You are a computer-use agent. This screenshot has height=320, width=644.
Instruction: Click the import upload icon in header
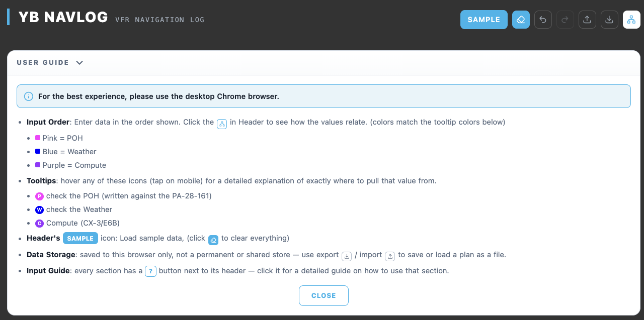pyautogui.click(x=587, y=20)
